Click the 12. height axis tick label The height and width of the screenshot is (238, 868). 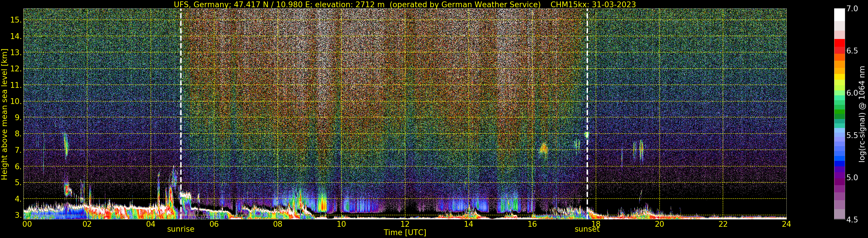pos(16,69)
